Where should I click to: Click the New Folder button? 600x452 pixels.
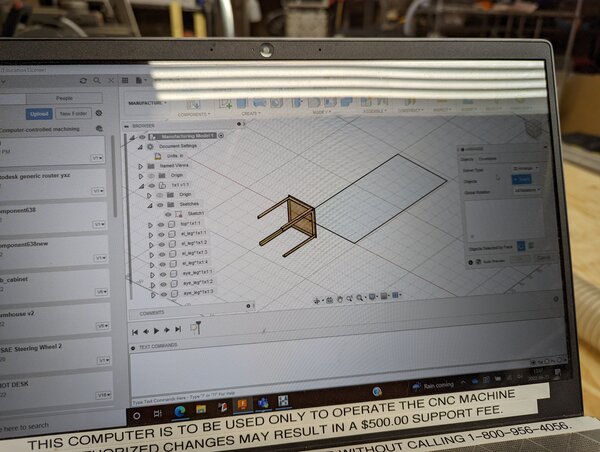[x=73, y=114]
